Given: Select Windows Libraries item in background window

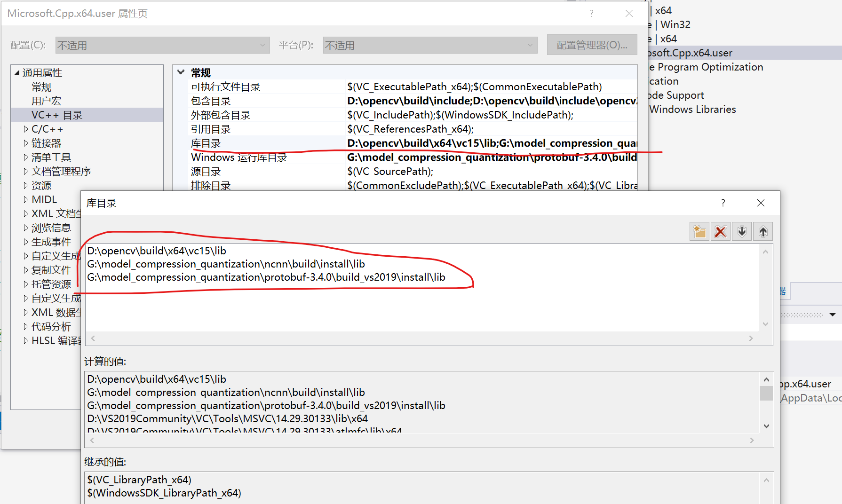Looking at the screenshot, I should click(x=692, y=109).
